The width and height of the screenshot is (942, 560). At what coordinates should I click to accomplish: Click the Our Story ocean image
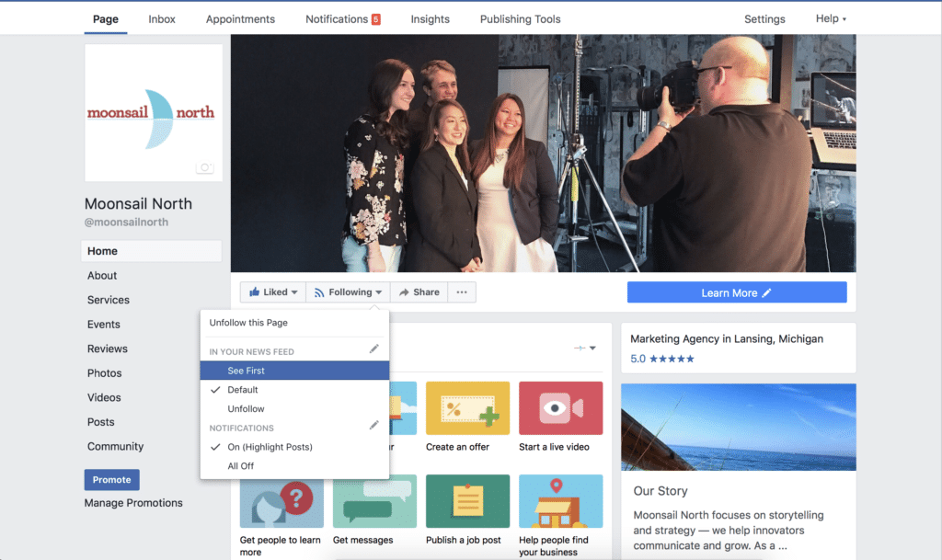tap(739, 428)
